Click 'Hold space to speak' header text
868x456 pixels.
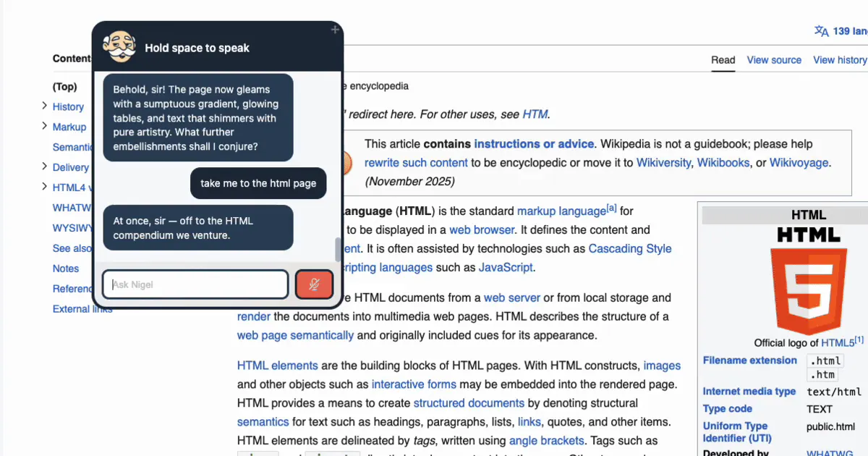point(197,48)
